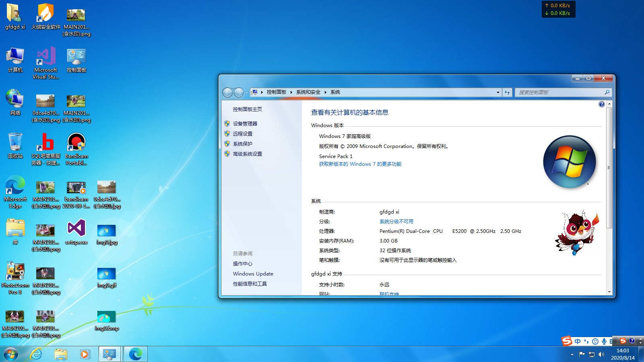Toggle Sogou 中 language mode

click(578, 341)
